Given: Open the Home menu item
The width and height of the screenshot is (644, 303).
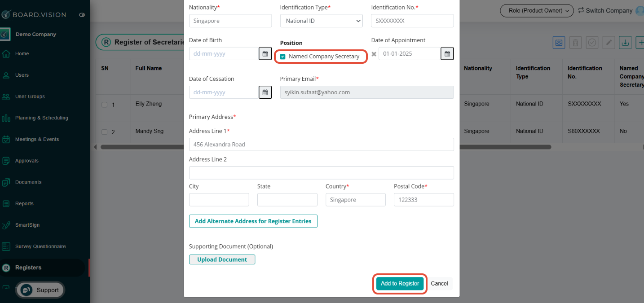Looking at the screenshot, I should tap(22, 53).
